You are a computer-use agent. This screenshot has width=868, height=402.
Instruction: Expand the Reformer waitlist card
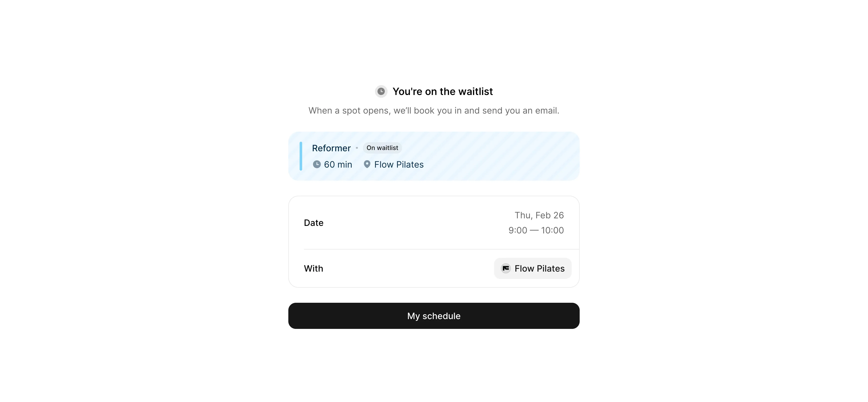click(x=434, y=156)
